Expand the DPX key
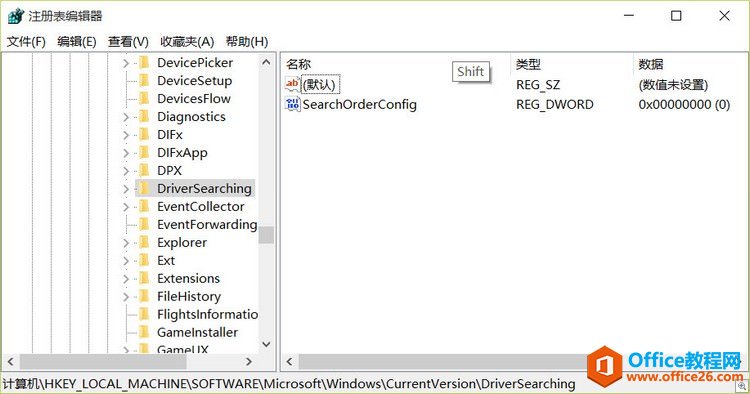 126,171
